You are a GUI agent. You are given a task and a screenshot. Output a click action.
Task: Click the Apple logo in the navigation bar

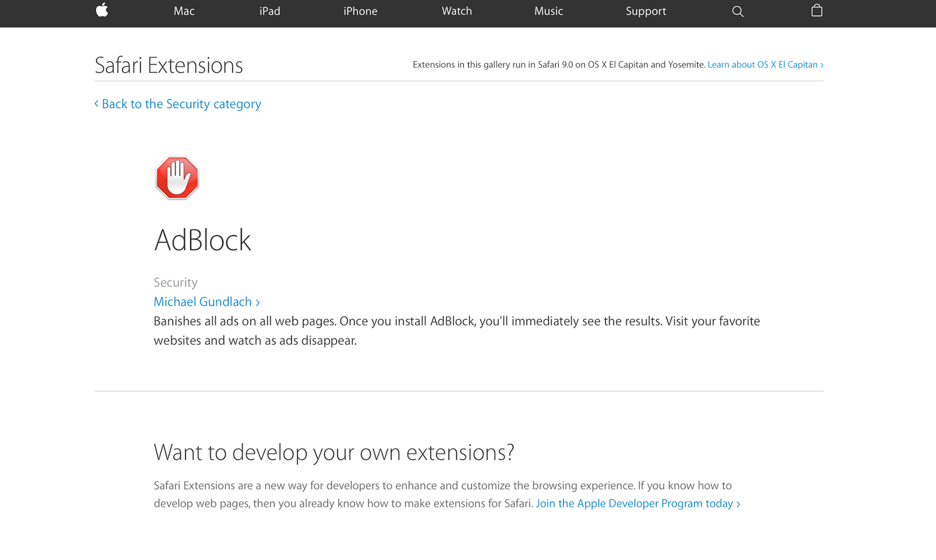pos(102,10)
